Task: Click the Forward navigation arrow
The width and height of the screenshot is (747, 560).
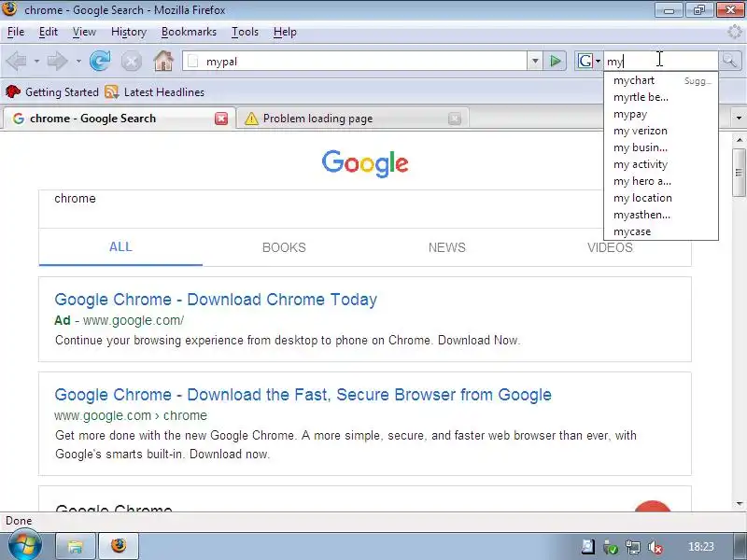Action: click(x=57, y=61)
